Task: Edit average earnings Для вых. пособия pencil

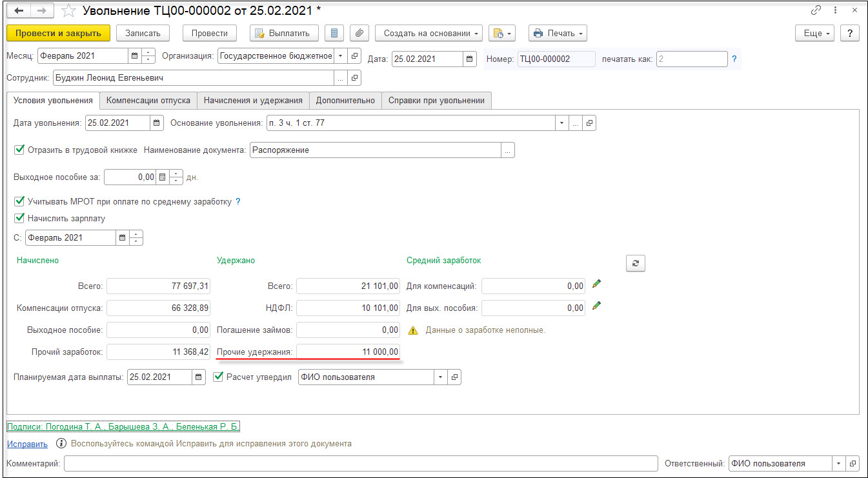Action: pos(596,305)
